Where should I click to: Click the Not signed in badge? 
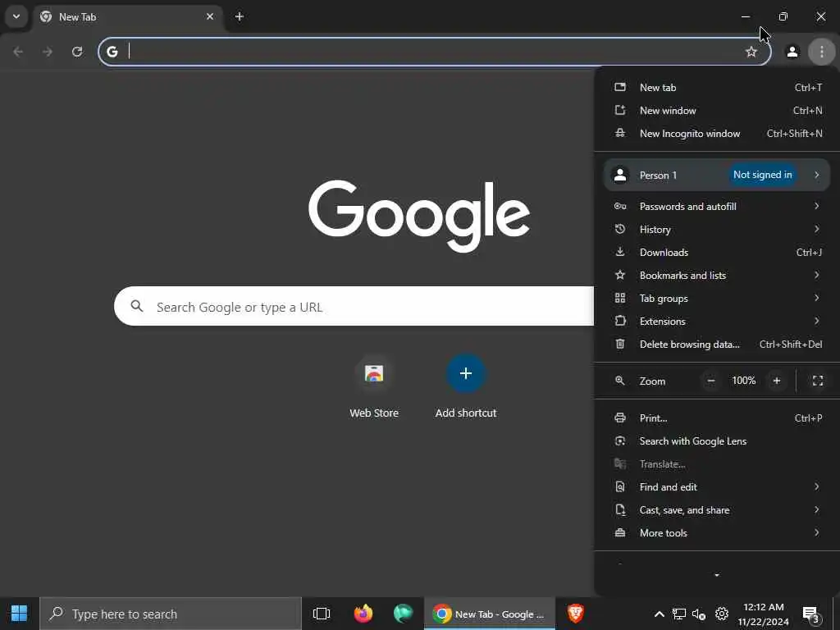[762, 175]
